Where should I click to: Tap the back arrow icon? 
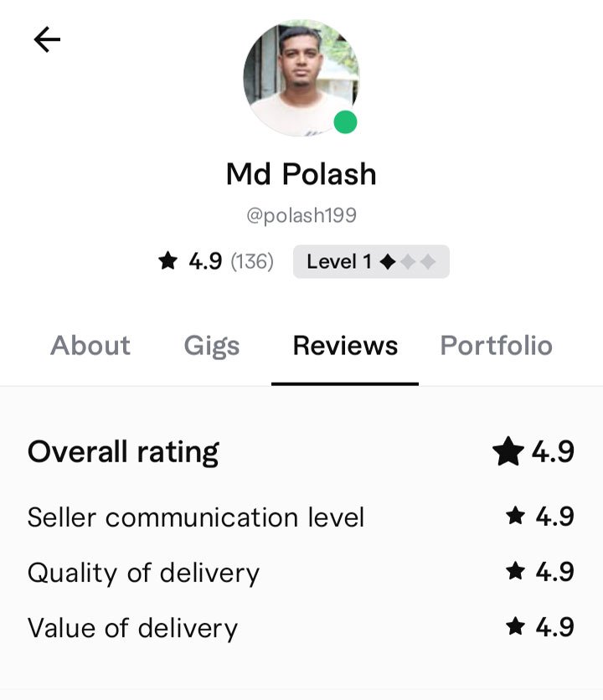click(x=47, y=39)
